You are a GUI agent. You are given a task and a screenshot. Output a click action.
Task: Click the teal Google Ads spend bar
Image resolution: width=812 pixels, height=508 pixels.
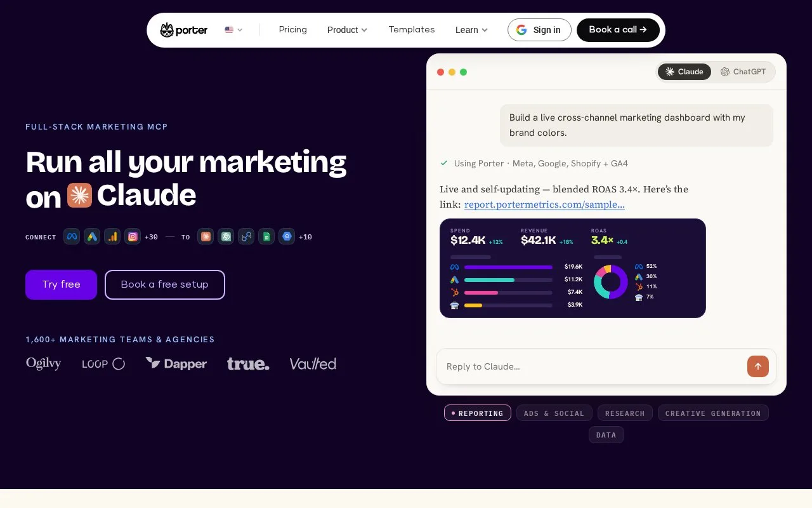pos(489,280)
